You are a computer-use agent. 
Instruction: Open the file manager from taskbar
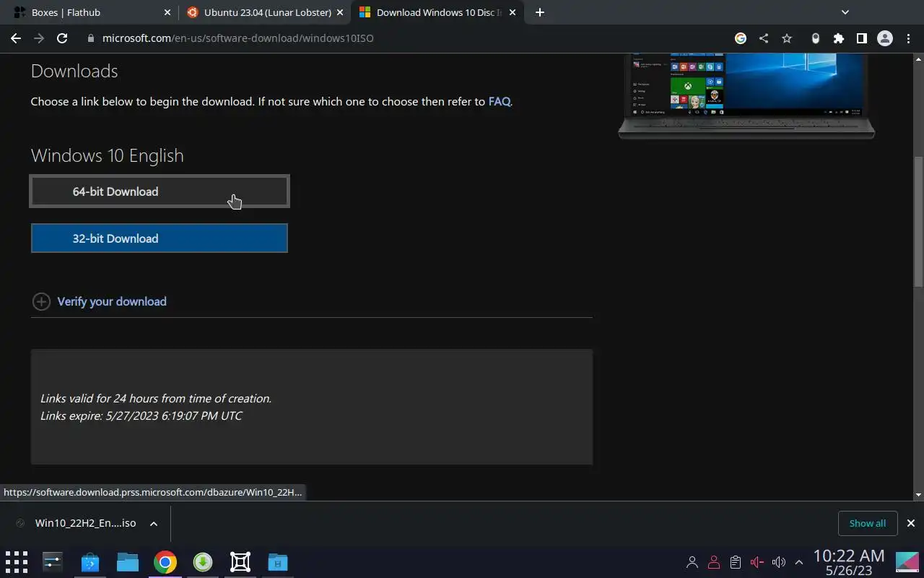click(128, 562)
